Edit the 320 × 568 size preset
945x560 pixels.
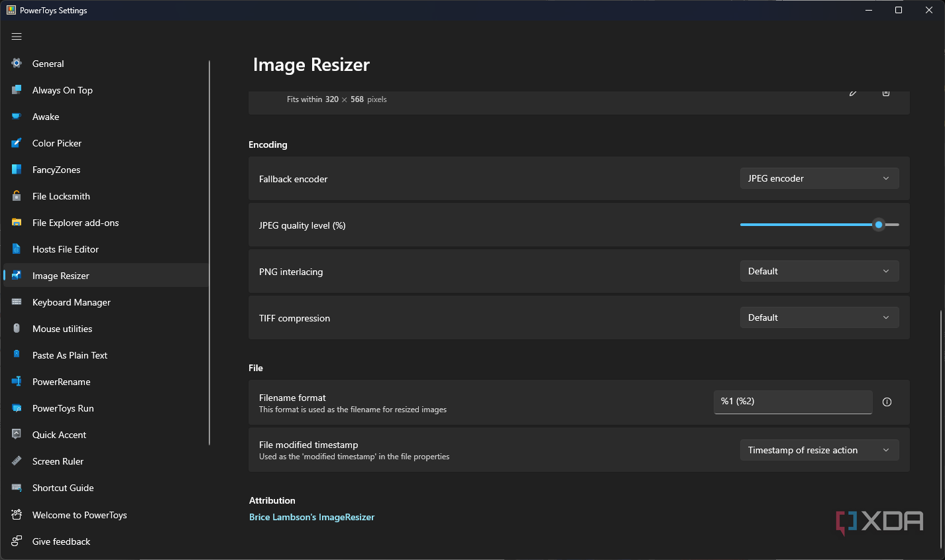click(x=852, y=93)
